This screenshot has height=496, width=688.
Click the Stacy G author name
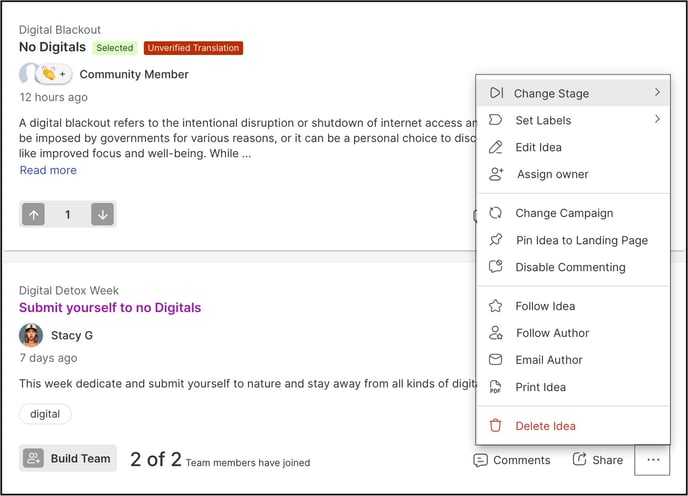pyautogui.click(x=72, y=335)
